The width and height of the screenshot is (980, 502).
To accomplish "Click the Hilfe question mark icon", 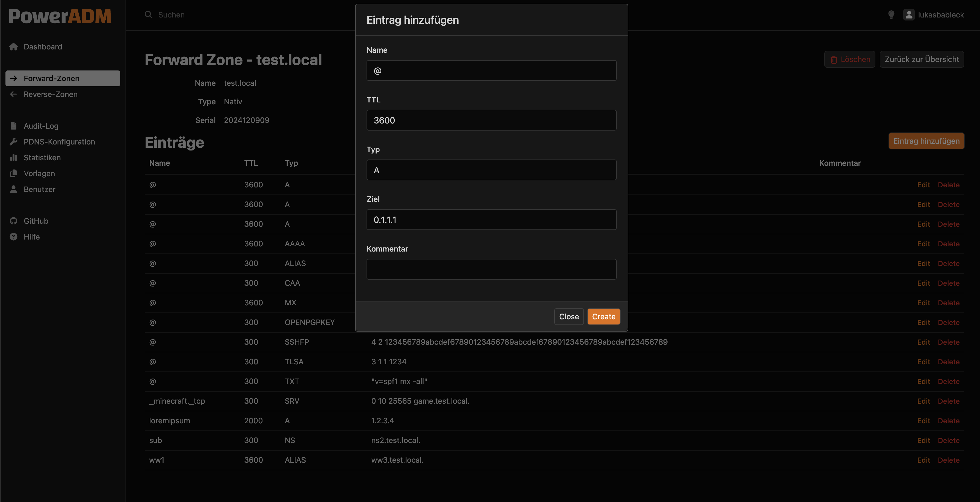I will point(14,237).
